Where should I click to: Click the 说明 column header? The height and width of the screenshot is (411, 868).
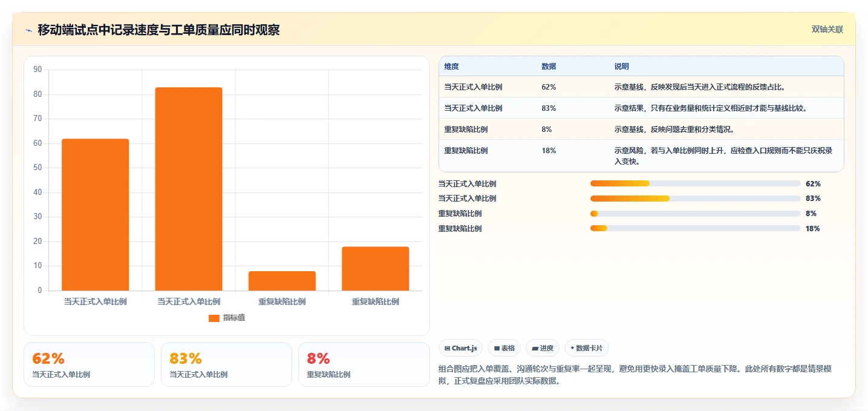(x=622, y=67)
